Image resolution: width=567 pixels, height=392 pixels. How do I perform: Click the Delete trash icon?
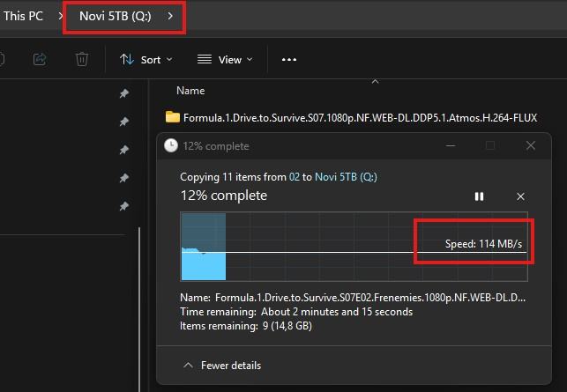[82, 59]
